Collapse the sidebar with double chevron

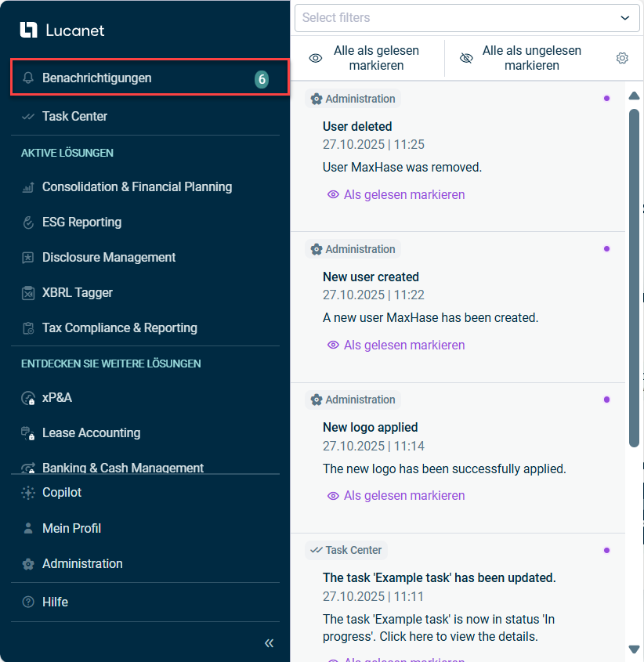(269, 643)
